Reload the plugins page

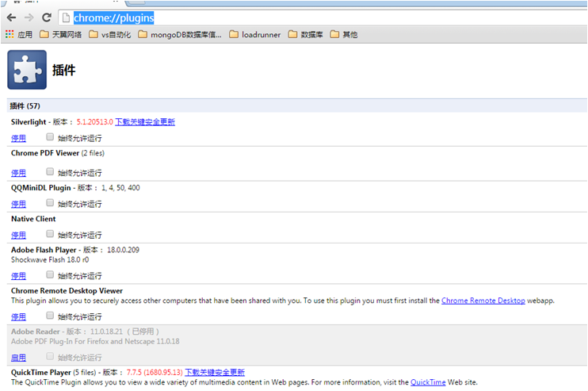coord(47,17)
